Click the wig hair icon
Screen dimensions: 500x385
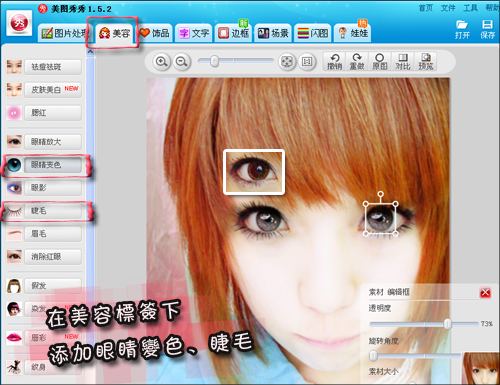pyautogui.click(x=14, y=286)
